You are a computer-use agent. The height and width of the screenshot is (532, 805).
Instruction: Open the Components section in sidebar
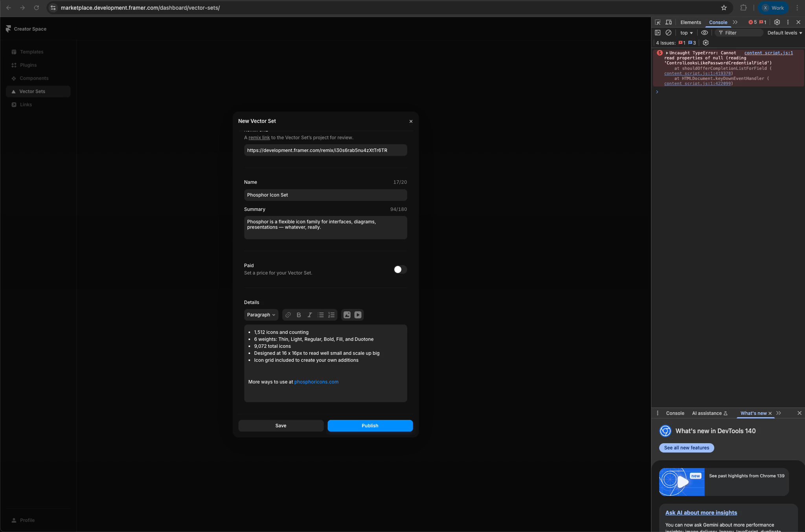(x=34, y=78)
